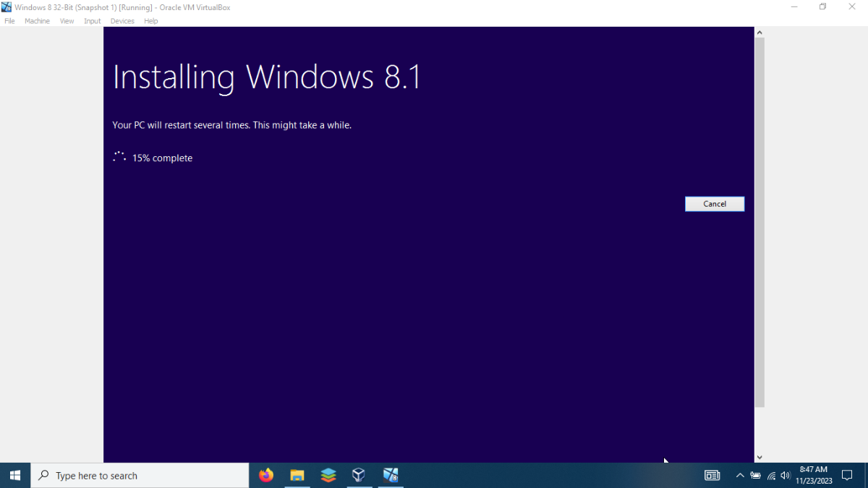Open the volume speaker tray icon
Viewport: 868px width, 488px height.
click(x=786, y=475)
